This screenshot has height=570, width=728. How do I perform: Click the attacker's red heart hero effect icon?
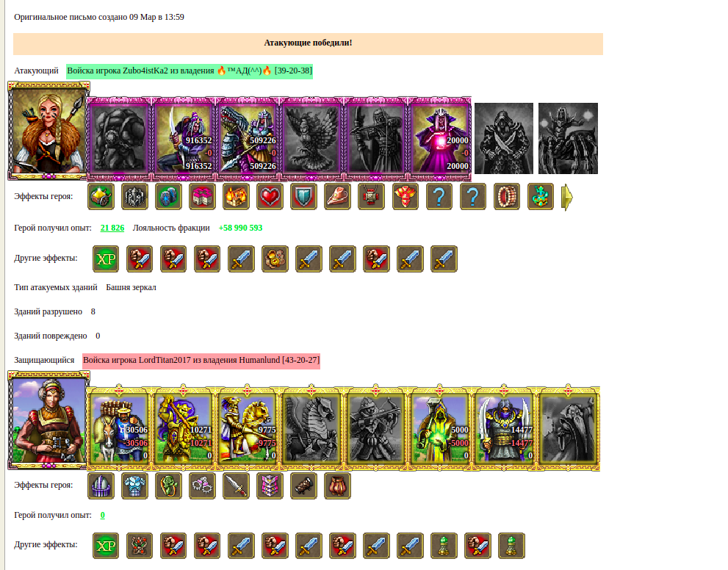[x=270, y=196]
